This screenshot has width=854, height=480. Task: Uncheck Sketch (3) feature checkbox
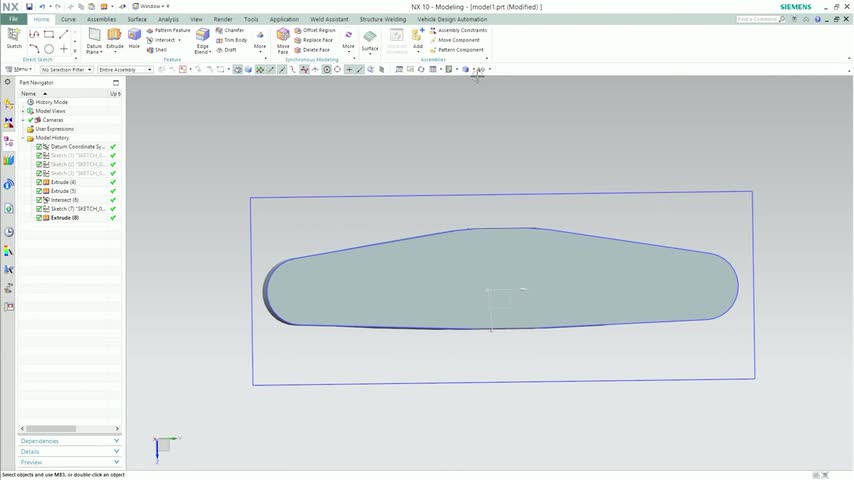point(39,173)
